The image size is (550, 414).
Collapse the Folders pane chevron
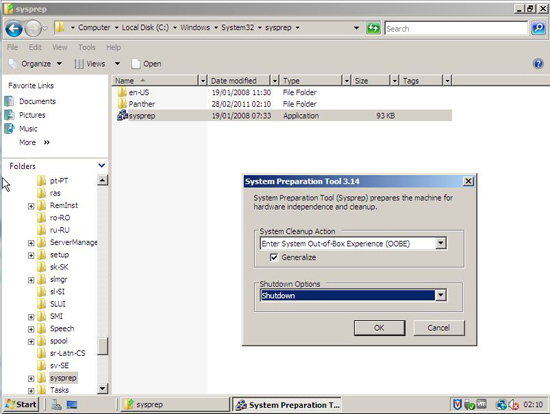pyautogui.click(x=102, y=166)
